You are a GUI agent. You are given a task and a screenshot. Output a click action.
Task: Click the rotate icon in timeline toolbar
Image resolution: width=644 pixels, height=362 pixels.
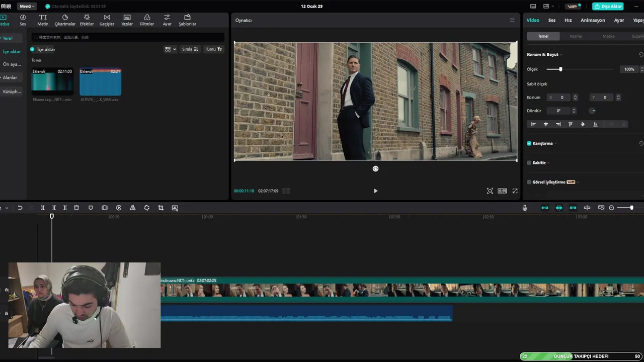[x=147, y=208]
